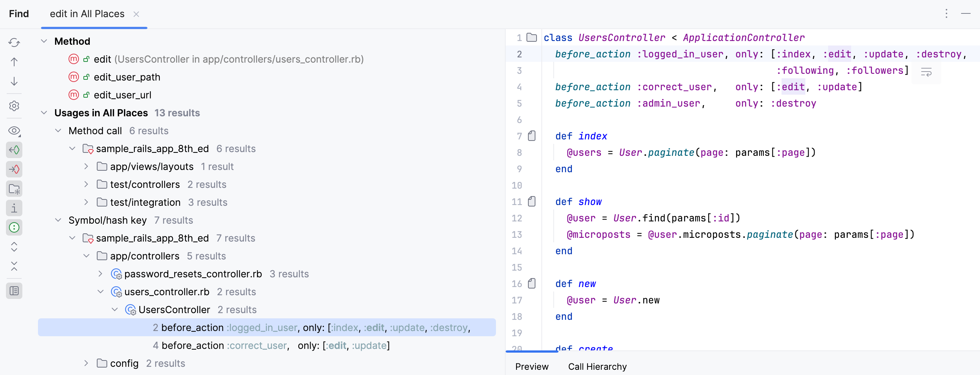
Task: Click the info 'i' sidebar icon
Action: (x=14, y=208)
